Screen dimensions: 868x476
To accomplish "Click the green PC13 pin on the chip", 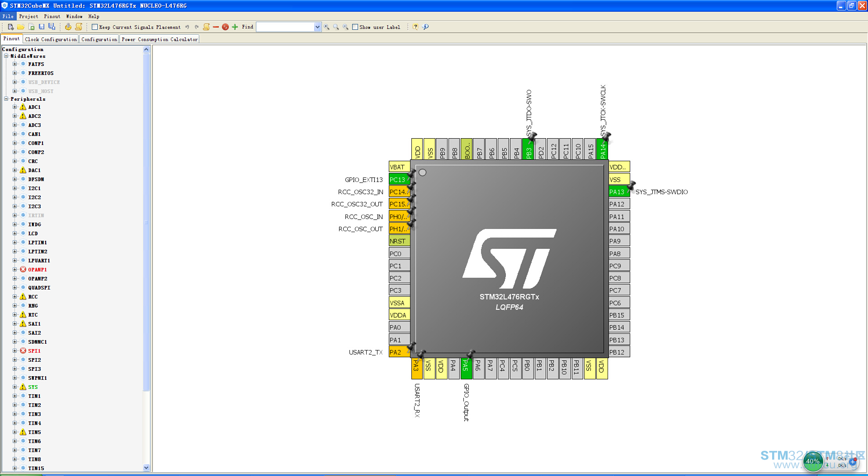I will tap(399, 180).
